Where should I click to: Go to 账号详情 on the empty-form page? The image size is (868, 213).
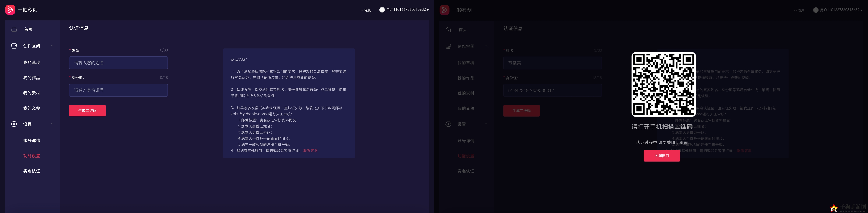coord(32,140)
